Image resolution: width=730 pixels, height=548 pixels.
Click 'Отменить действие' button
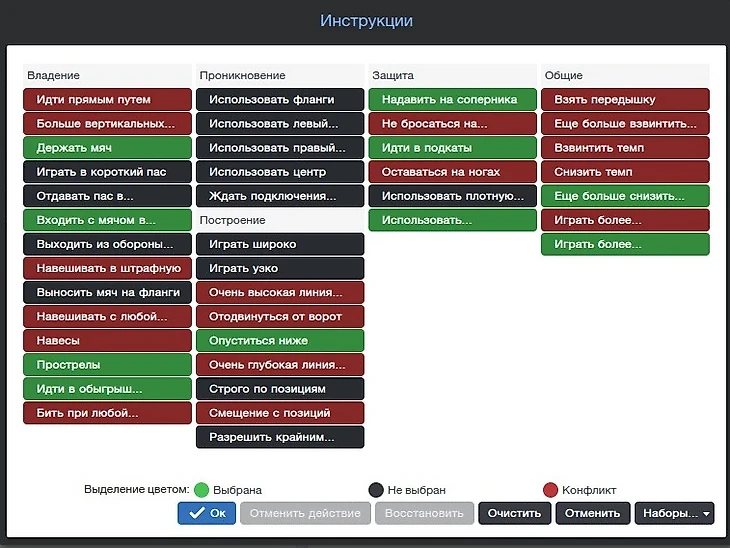[x=305, y=513]
